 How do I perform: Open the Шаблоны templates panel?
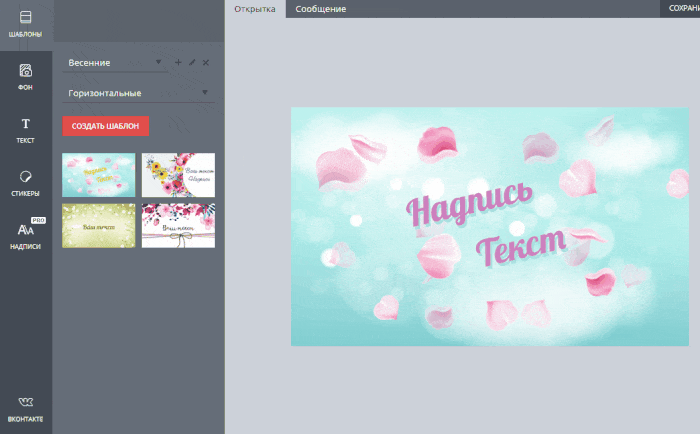pyautogui.click(x=25, y=25)
